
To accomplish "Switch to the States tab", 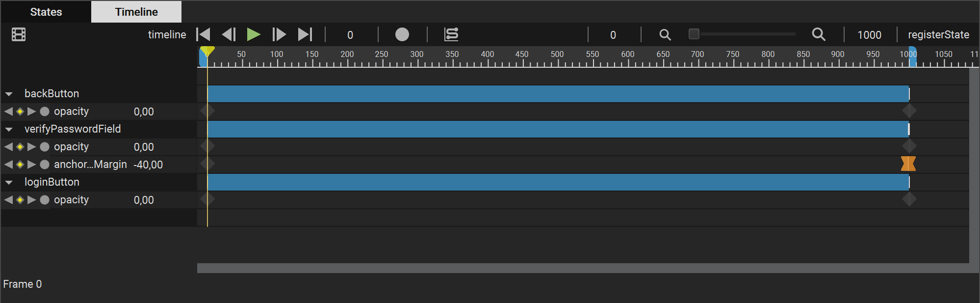I will [46, 11].
